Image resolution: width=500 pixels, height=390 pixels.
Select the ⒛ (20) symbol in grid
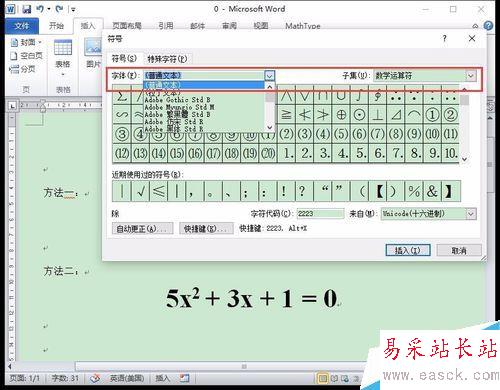[x=268, y=153]
